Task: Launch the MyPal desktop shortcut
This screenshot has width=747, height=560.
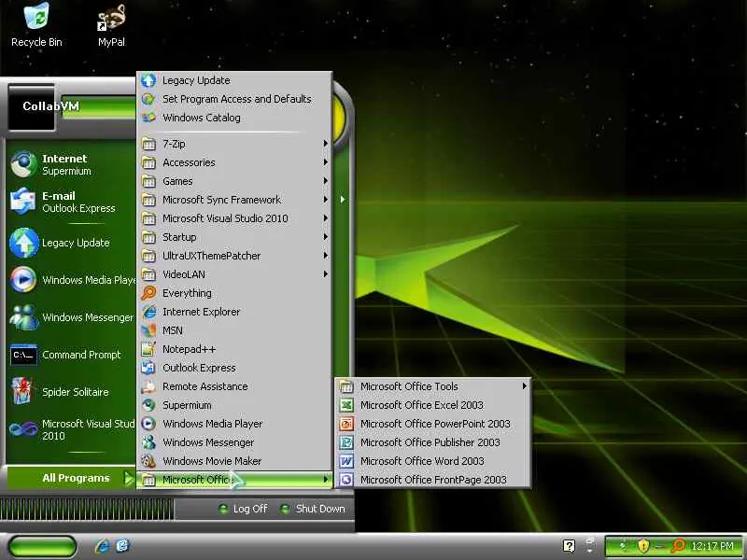Action: (x=111, y=25)
